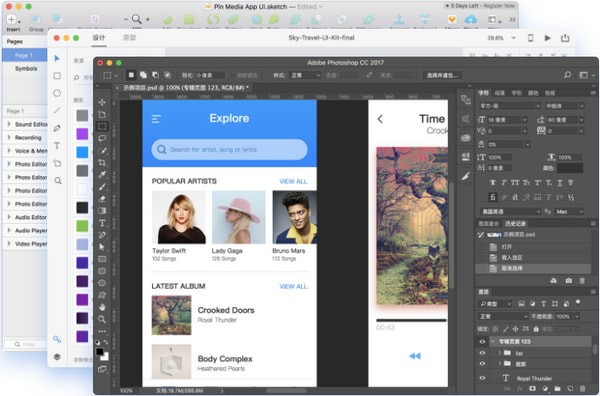
Task: Toggle visibility of the list folder layer
Action: [x=482, y=353]
